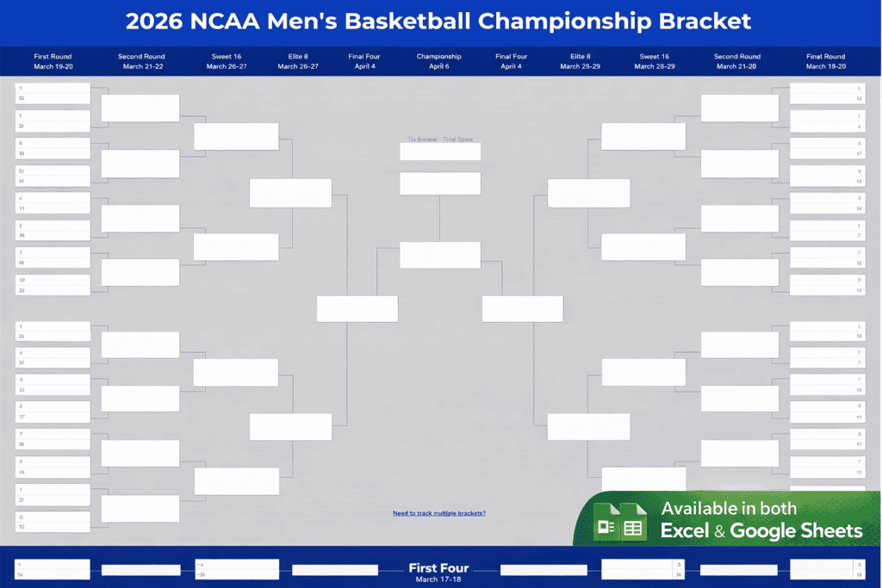Select the Second Round March 21-22 header
The width and height of the screenshot is (882, 588).
[x=141, y=61]
